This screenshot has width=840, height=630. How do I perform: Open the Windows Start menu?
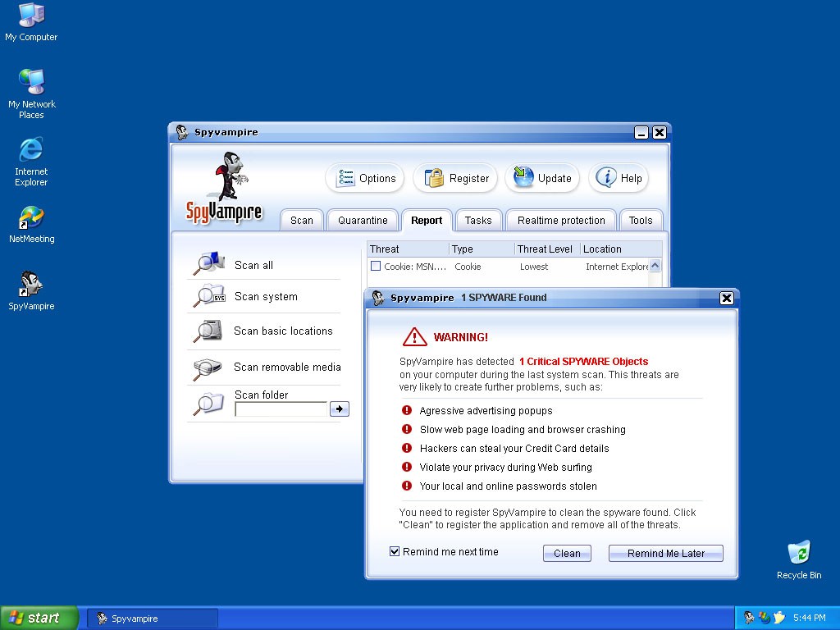[x=39, y=618]
